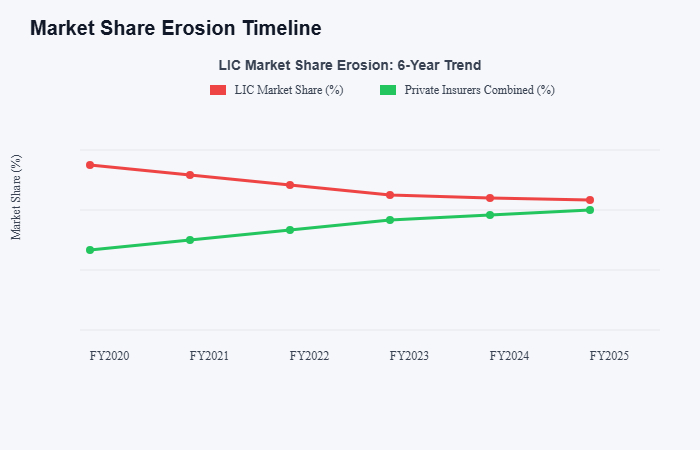The height and width of the screenshot is (450, 700).
Task: Select the FY2024 red LIC data point
Action: (x=490, y=198)
